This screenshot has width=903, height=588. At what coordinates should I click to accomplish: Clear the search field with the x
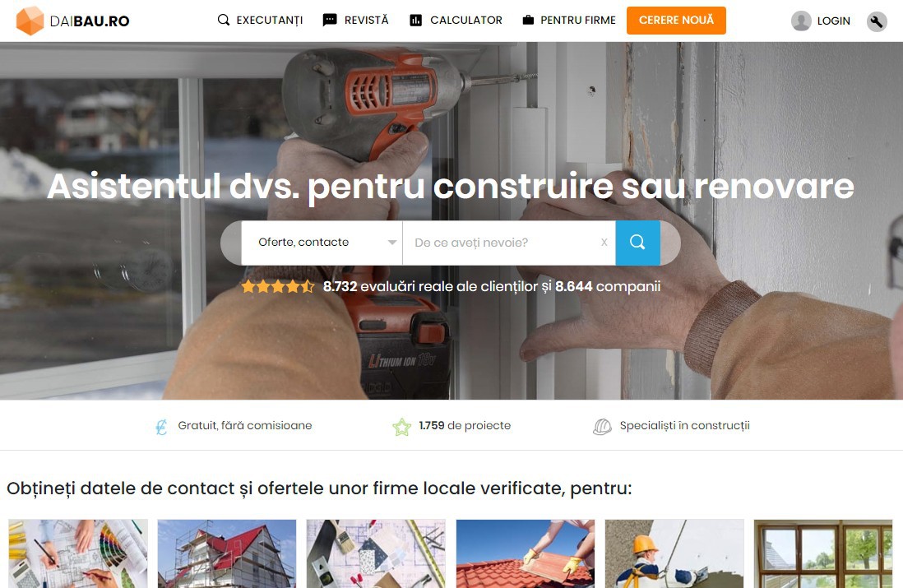point(604,243)
